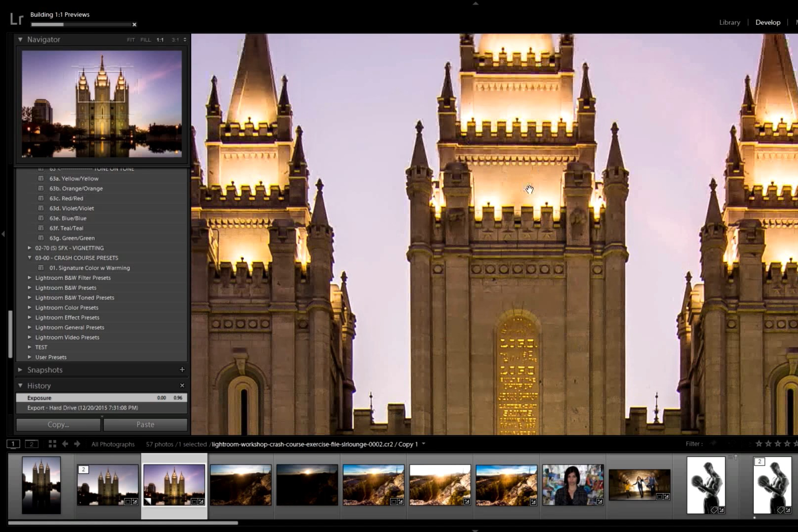Hide the top panel via top arrow
Image resolution: width=798 pixels, height=532 pixels.
(x=475, y=3)
